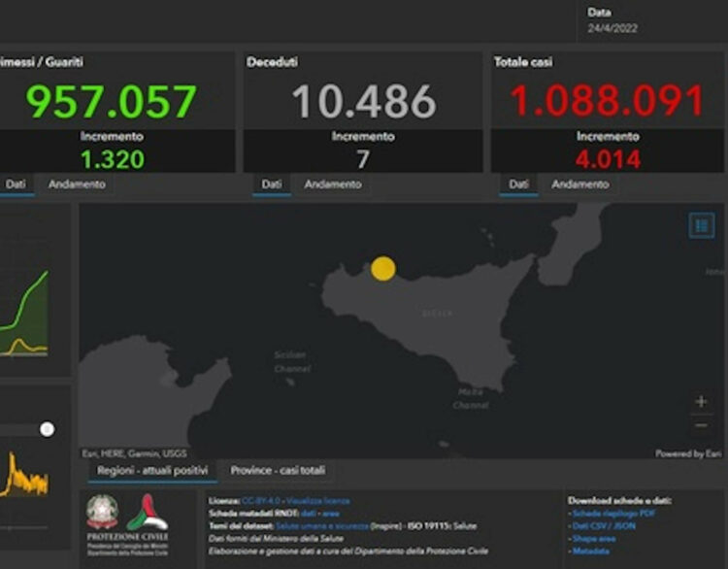Click the yellow circle marker on Sicily
The width and height of the screenshot is (728, 569).
[x=383, y=268]
